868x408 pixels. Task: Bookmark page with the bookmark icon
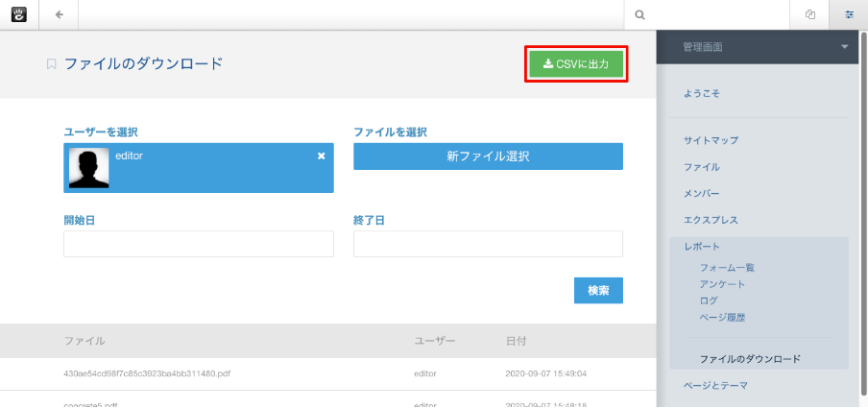tap(52, 64)
